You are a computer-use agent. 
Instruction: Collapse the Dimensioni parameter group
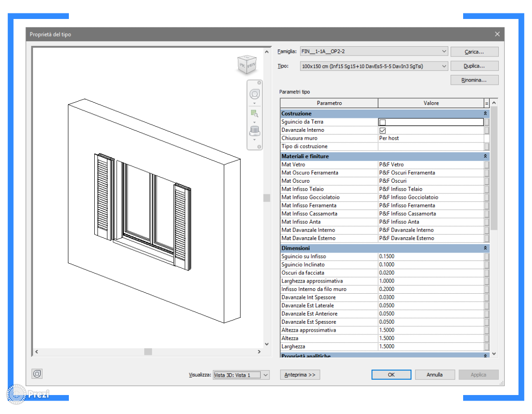(485, 248)
